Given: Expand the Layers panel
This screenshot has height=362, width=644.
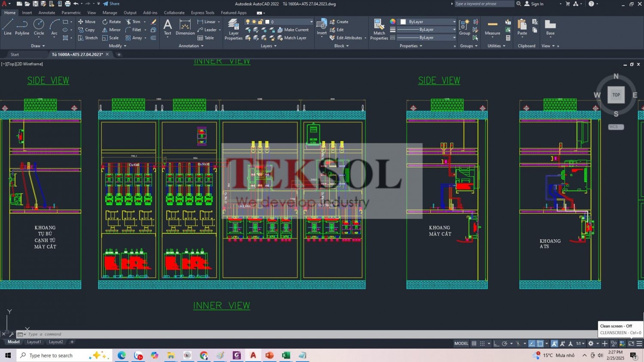Looking at the screenshot, I should [268, 46].
